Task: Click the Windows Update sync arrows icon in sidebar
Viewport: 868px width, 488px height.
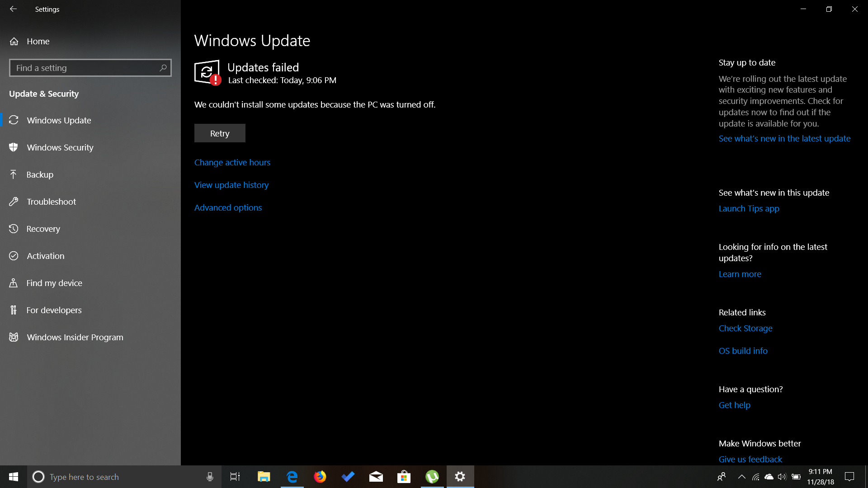Action: point(14,120)
